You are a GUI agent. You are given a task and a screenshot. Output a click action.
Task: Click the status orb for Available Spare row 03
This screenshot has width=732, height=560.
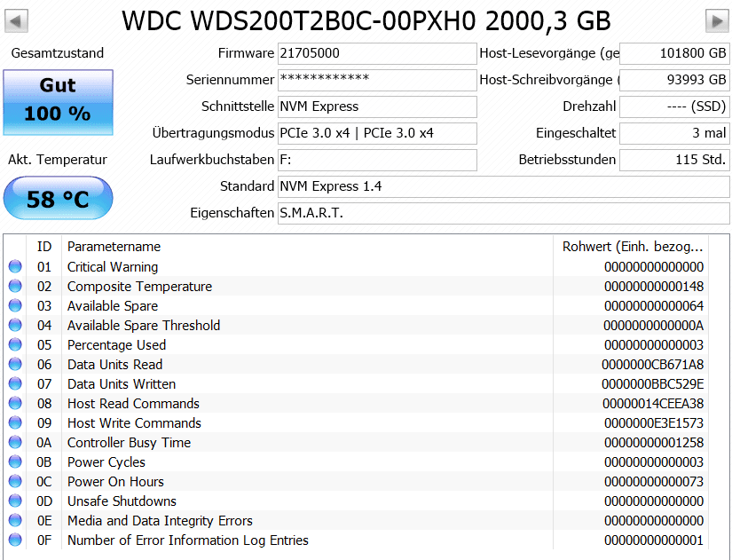[x=15, y=305]
